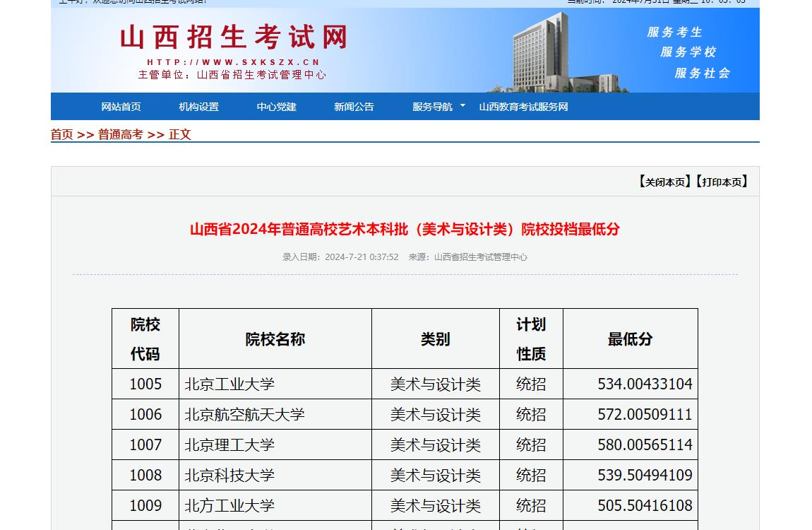Go to 山西教育考试服务网 link
This screenshot has height=530, width=812.
(523, 107)
